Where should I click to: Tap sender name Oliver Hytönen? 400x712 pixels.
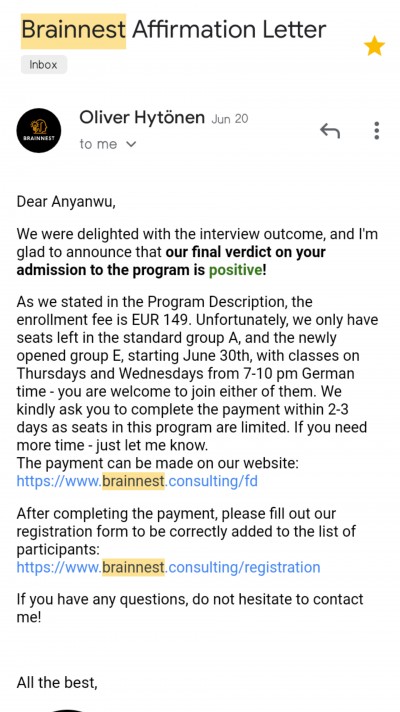coord(142,118)
